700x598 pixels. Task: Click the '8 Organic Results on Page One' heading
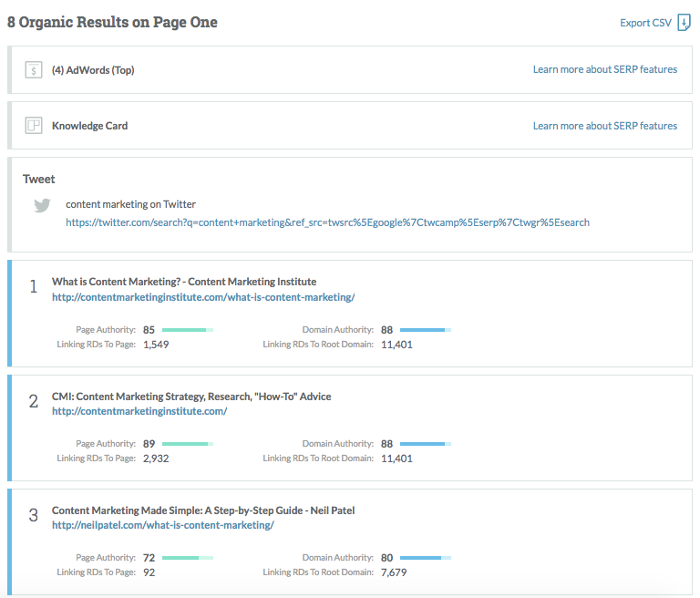pos(112,22)
